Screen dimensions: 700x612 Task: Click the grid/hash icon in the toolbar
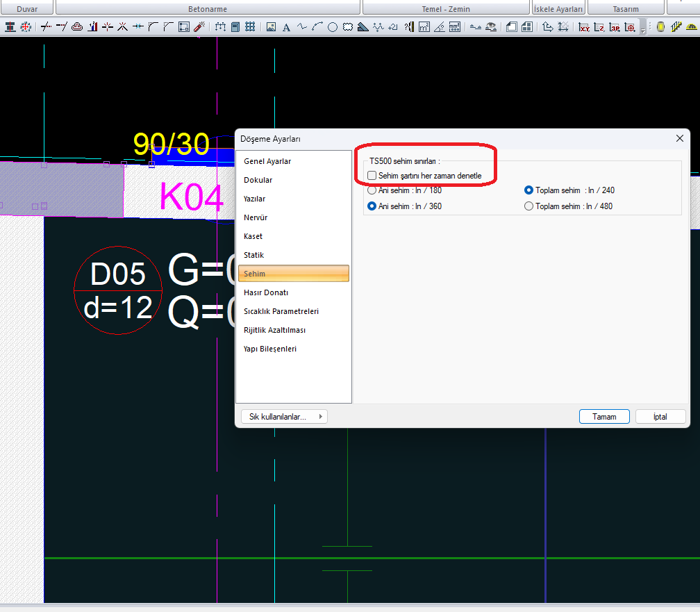pyautogui.click(x=250, y=27)
